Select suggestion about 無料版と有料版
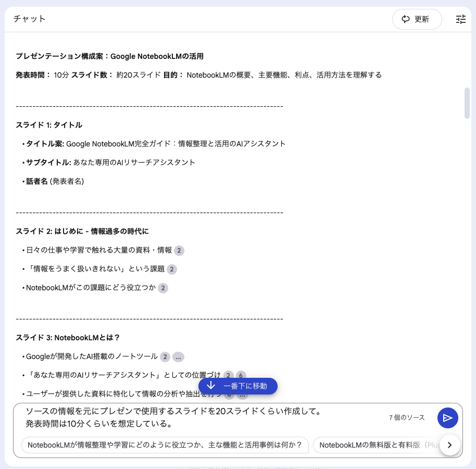 point(377,445)
